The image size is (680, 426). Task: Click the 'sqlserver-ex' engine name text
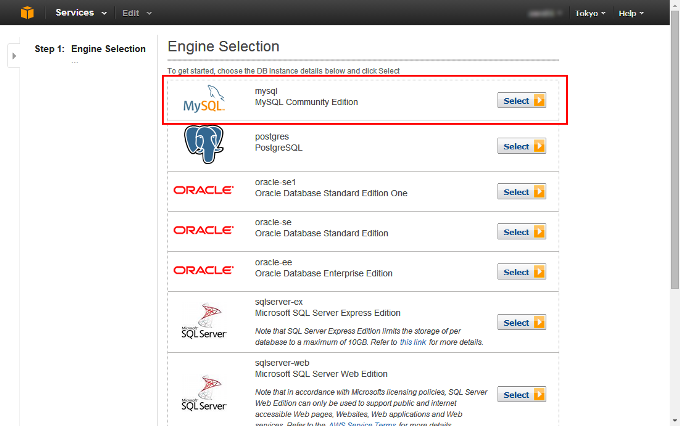[279, 302]
